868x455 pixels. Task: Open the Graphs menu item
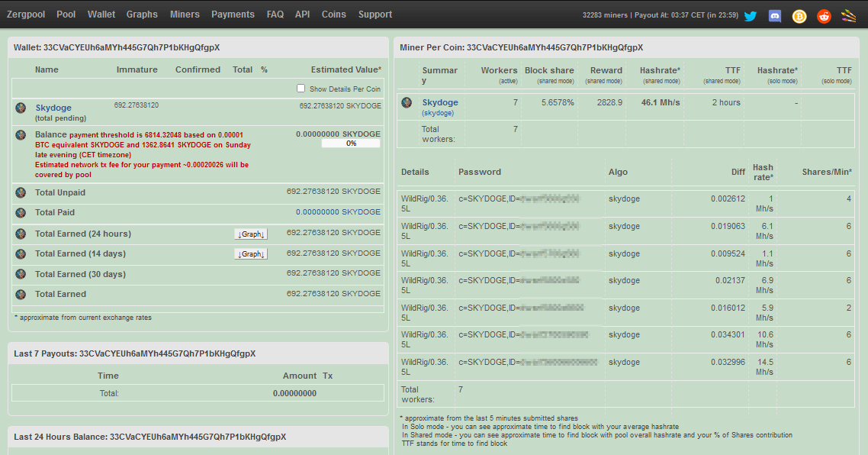point(142,15)
